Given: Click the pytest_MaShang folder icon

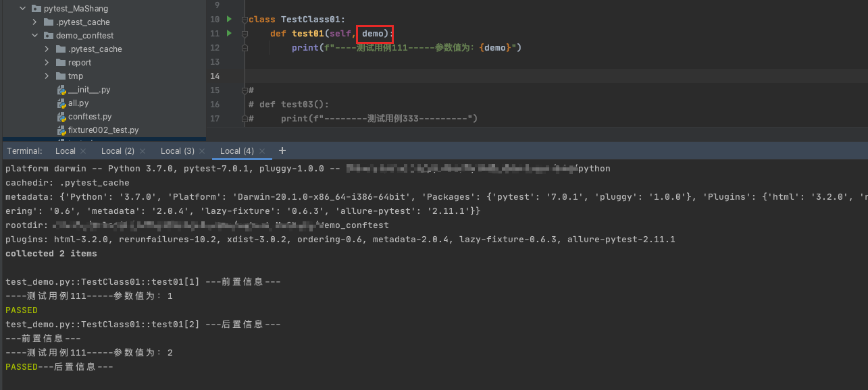Looking at the screenshot, I should coord(36,9).
